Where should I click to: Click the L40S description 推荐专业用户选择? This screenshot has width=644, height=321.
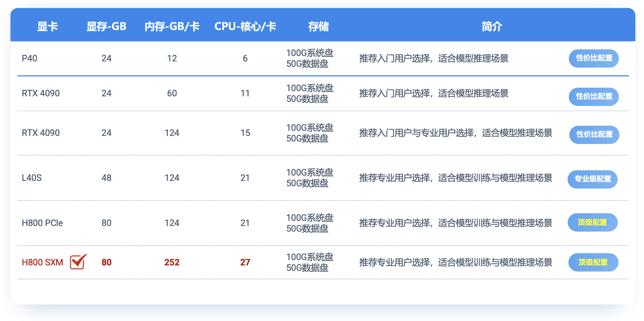point(456,178)
